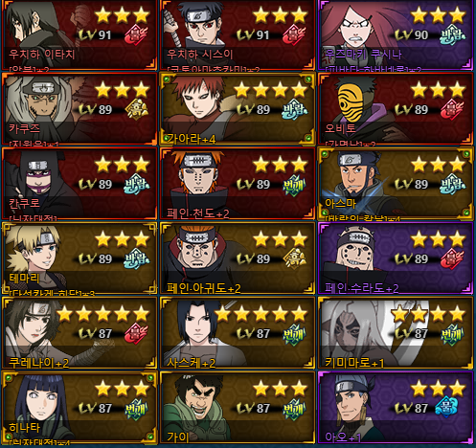Click the 페인 수라도+2 name label
This screenshot has height=448, width=476.
361,288
